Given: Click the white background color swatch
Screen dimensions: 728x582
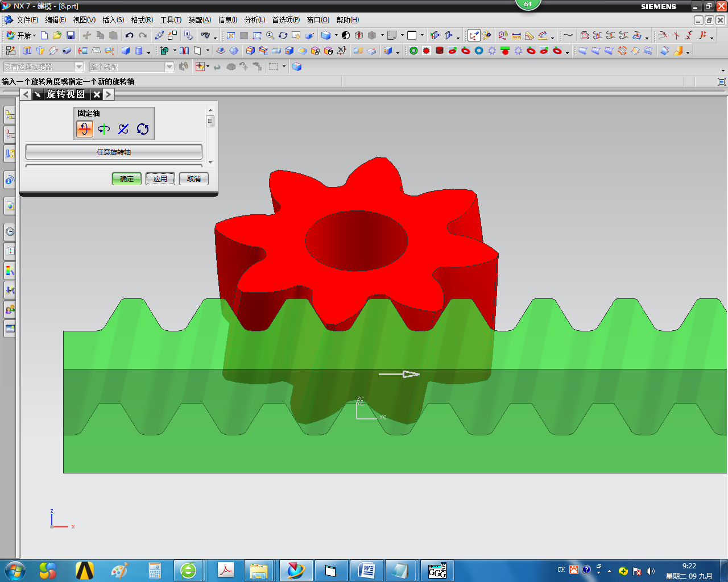Looking at the screenshot, I should (x=412, y=35).
